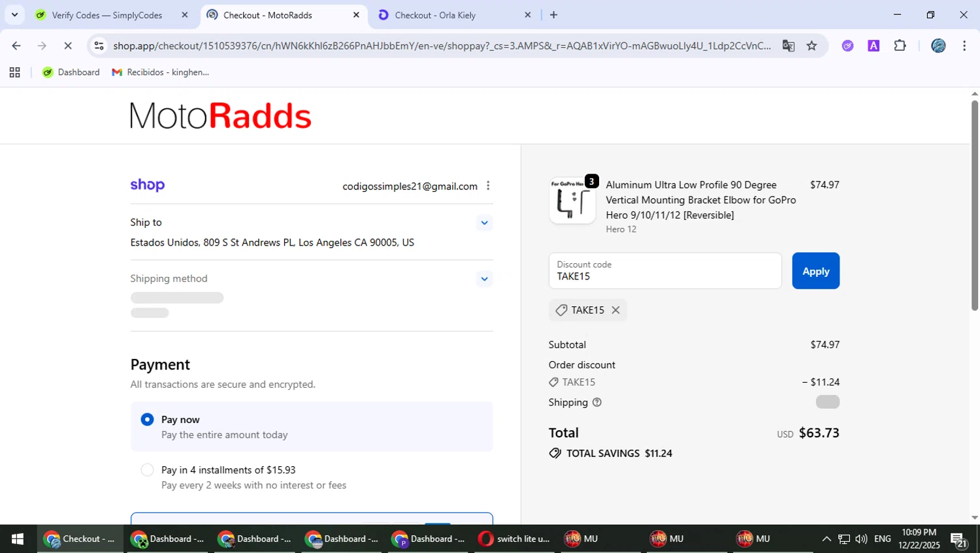Screen dimensions: 980x553
Task: Click the Discount code input field
Action: pos(665,271)
